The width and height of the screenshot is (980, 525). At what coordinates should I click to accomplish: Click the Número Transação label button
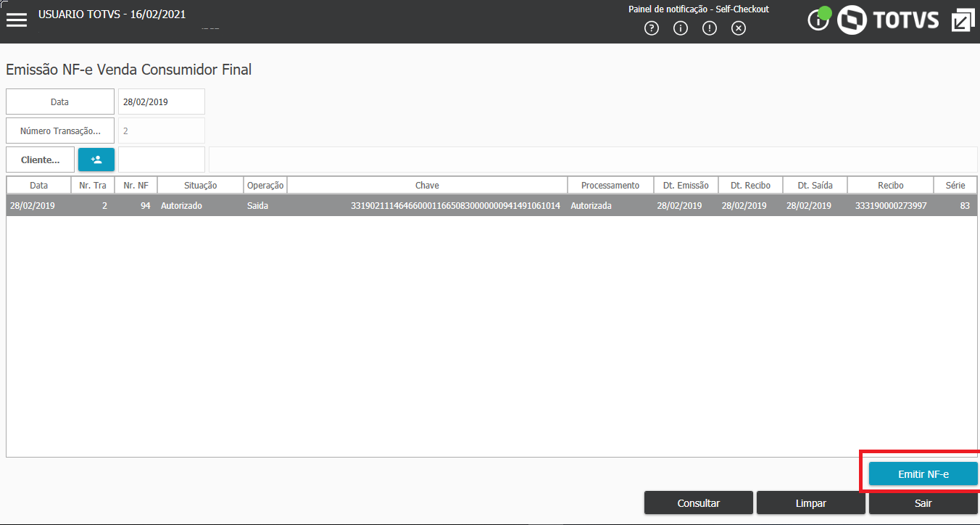[60, 131]
